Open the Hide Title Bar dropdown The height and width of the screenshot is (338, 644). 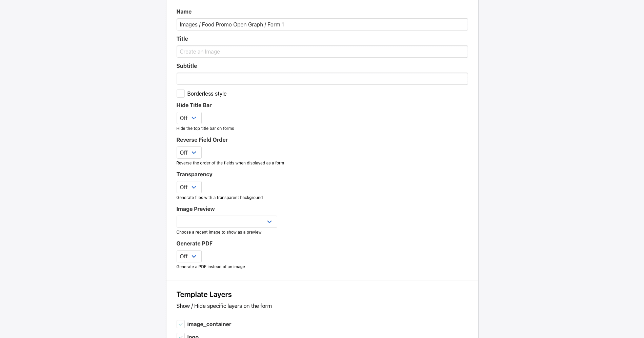(188, 118)
